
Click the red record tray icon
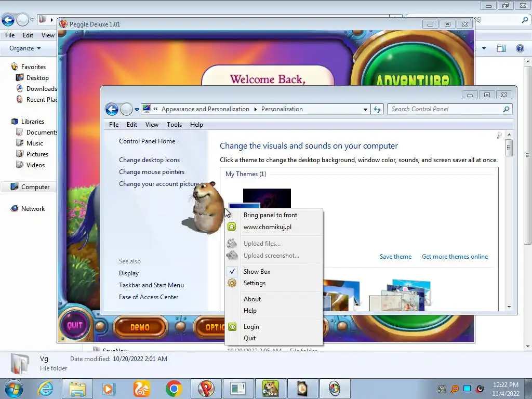[480, 389]
